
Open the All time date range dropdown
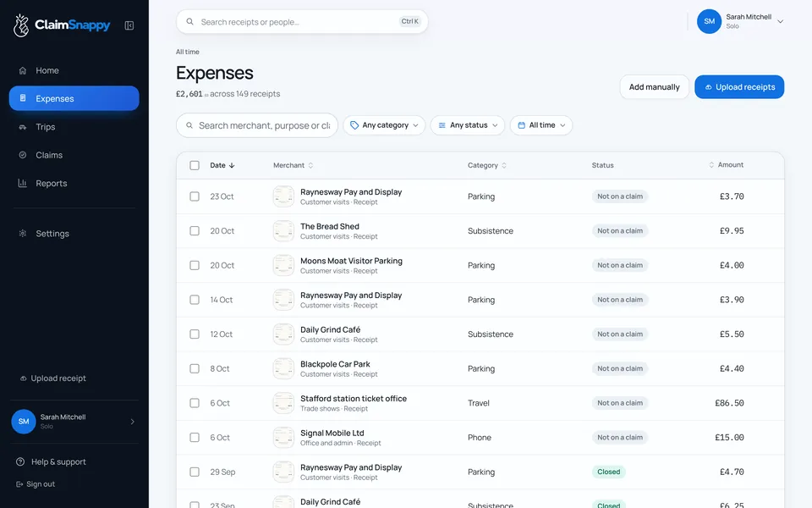[x=541, y=125]
